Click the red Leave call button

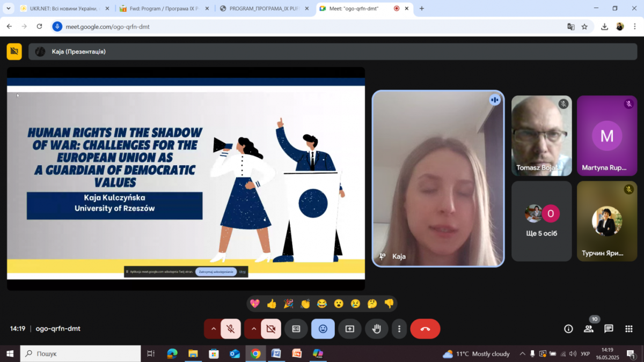click(x=425, y=329)
